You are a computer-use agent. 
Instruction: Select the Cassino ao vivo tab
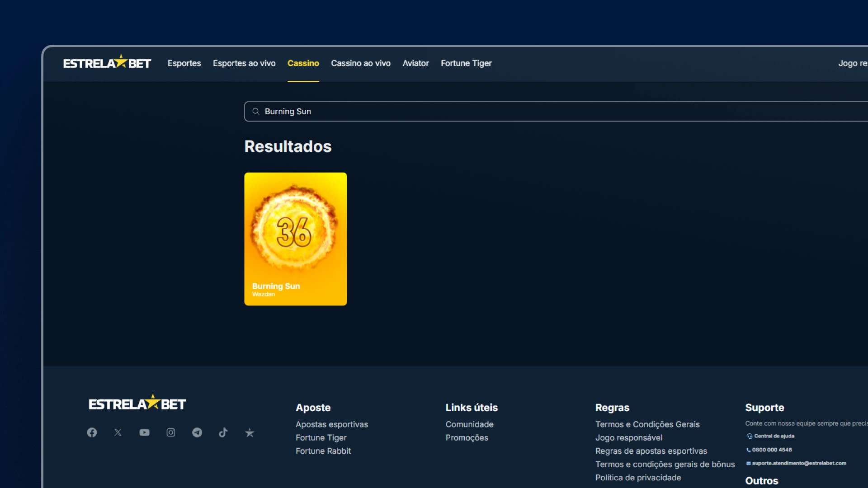[x=360, y=63]
